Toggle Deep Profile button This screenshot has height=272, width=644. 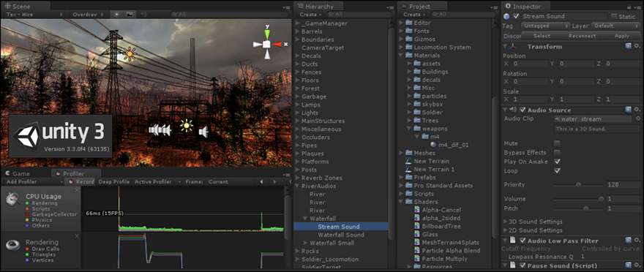click(x=113, y=182)
